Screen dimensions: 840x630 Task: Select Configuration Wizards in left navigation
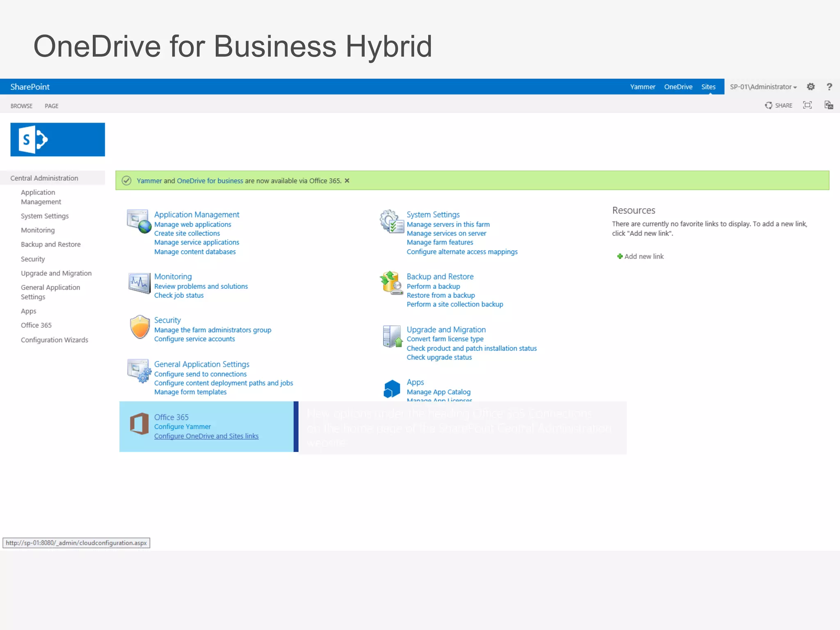coord(55,340)
